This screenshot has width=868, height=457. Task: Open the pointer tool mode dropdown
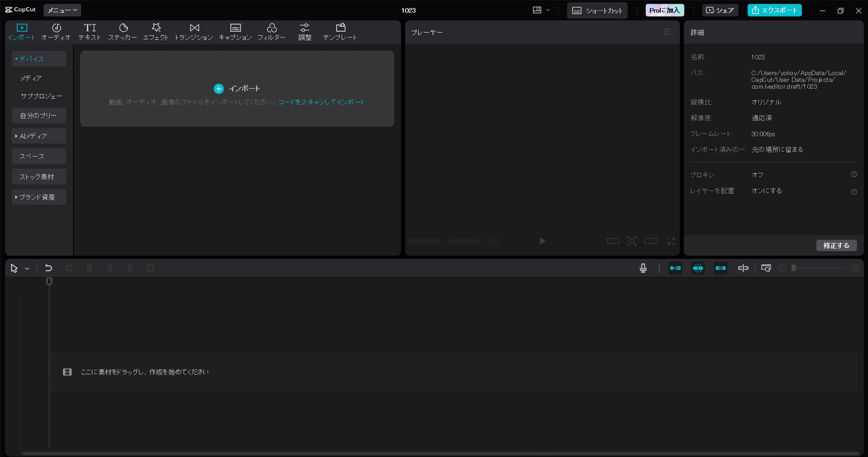(27, 269)
